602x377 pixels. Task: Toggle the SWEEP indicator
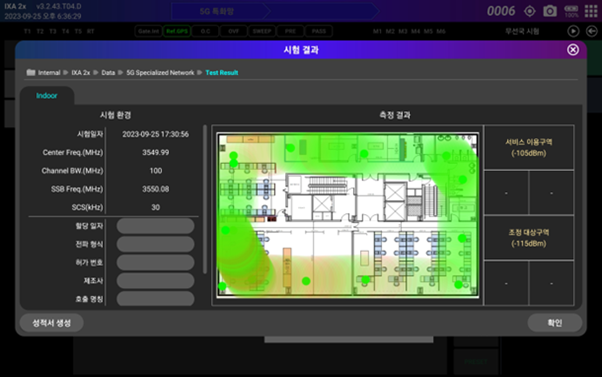tap(262, 31)
